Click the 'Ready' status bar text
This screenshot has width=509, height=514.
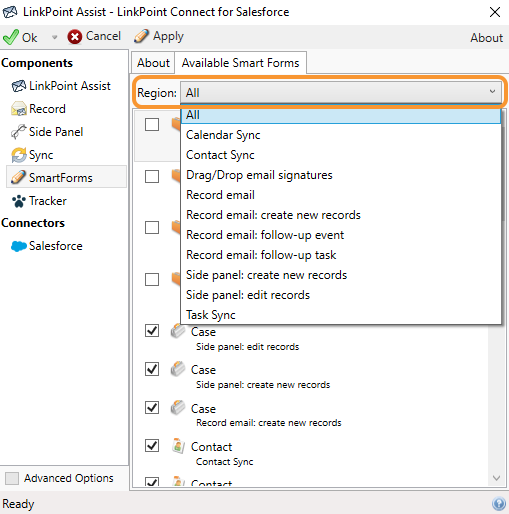pyautogui.click(x=18, y=504)
